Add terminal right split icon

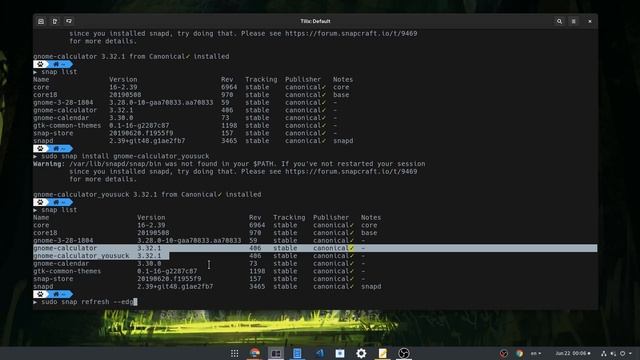[x=55, y=21]
